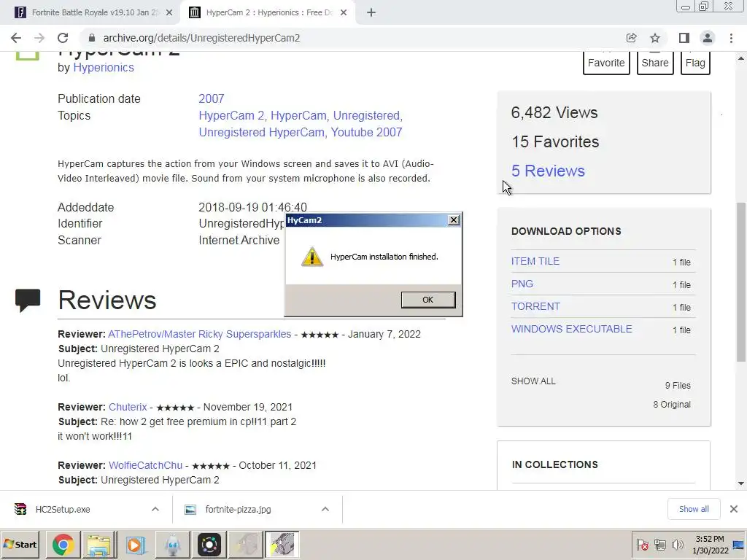
Task: Open the HyperCam 2 topic link
Action: pos(233,116)
